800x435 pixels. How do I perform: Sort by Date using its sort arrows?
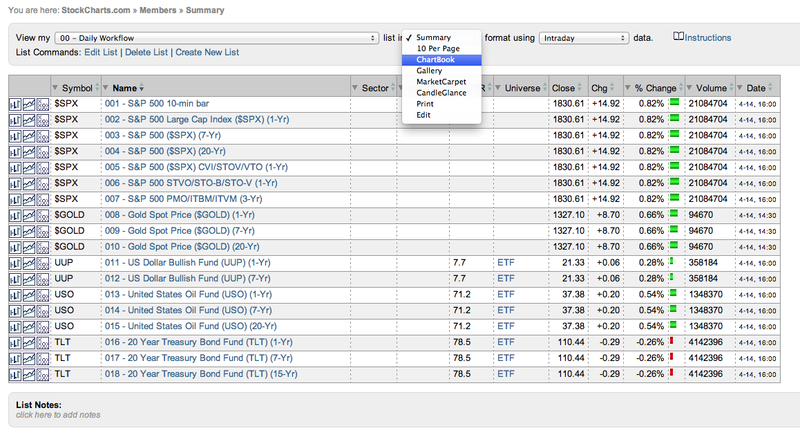pyautogui.click(x=770, y=88)
